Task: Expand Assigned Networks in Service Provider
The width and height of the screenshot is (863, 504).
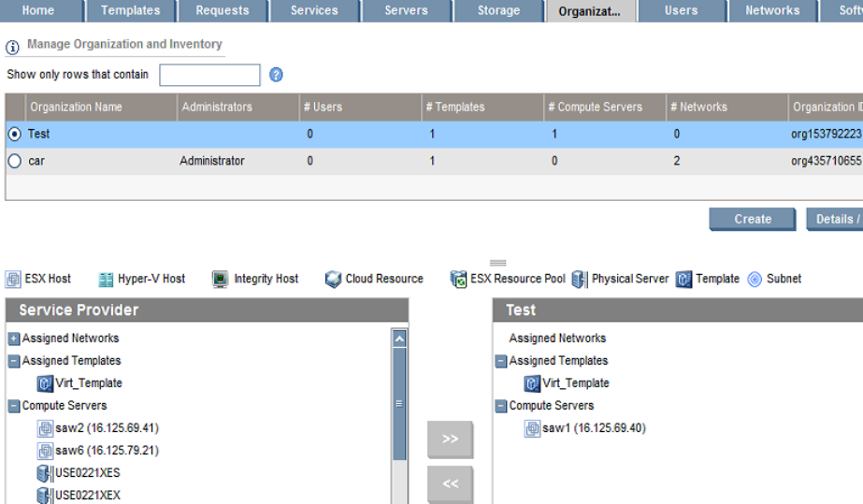Action: pyautogui.click(x=14, y=338)
